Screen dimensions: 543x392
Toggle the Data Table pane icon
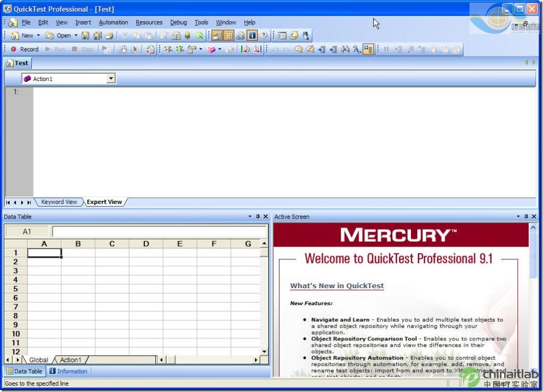coord(229,35)
